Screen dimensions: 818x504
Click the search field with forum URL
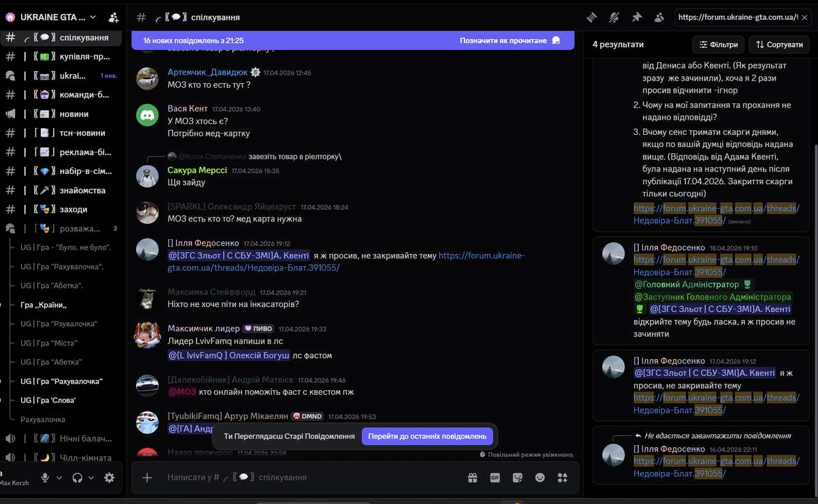pyautogui.click(x=742, y=17)
